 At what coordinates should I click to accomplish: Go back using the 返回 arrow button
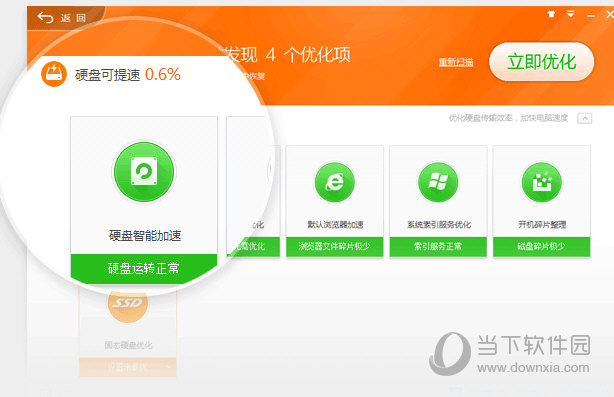[61, 18]
